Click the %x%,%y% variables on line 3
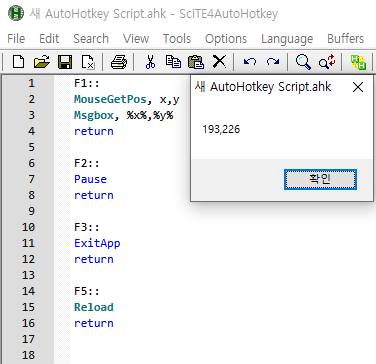The height and width of the screenshot is (364, 376). tap(150, 115)
